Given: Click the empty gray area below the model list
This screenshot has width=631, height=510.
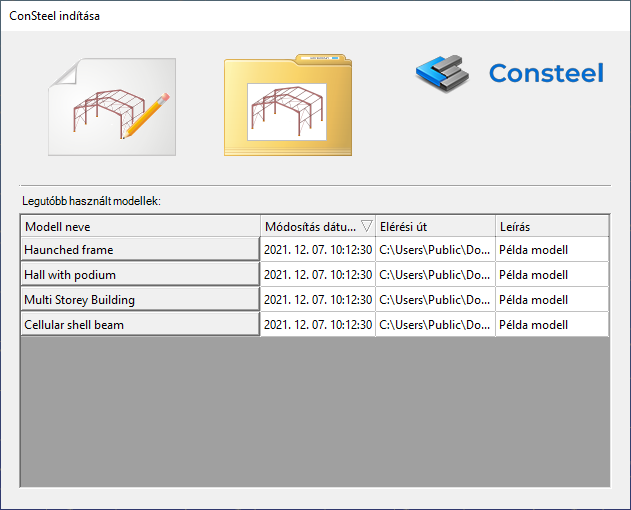Looking at the screenshot, I should [x=315, y=411].
